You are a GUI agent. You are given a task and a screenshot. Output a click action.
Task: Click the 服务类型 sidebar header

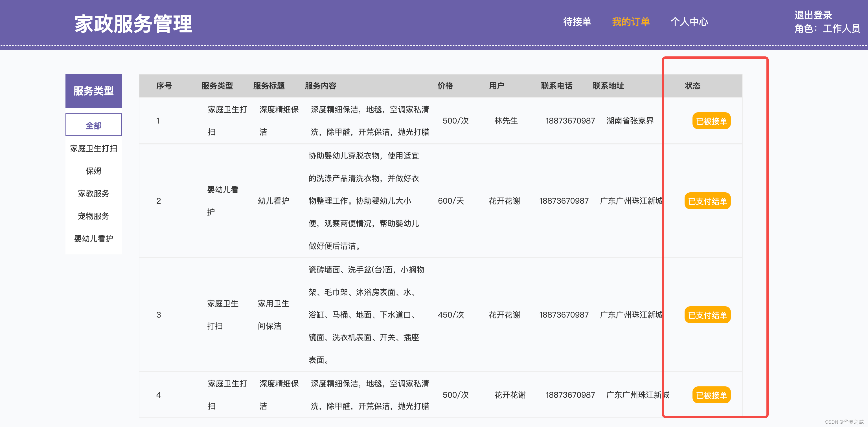[93, 91]
